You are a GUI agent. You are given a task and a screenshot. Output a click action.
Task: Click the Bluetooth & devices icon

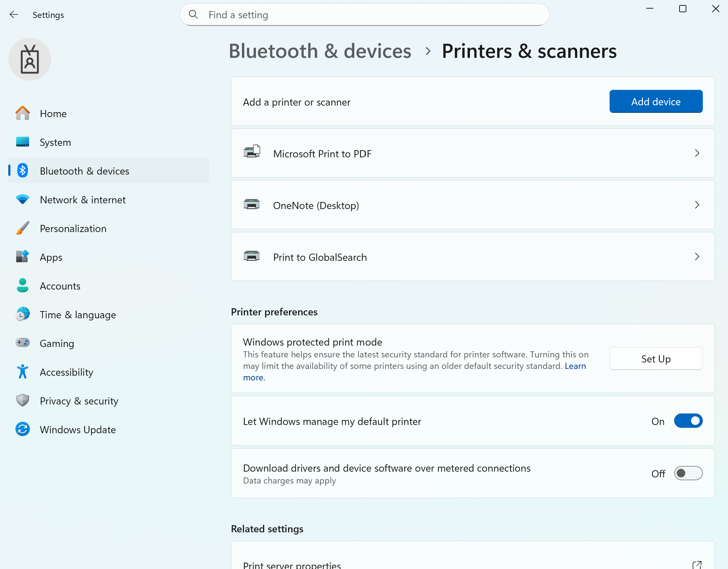pos(22,171)
